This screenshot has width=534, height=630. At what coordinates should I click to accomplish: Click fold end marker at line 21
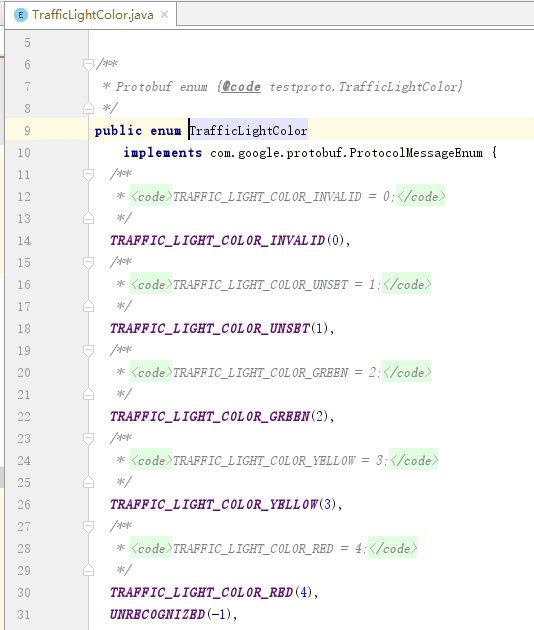tap(88, 394)
